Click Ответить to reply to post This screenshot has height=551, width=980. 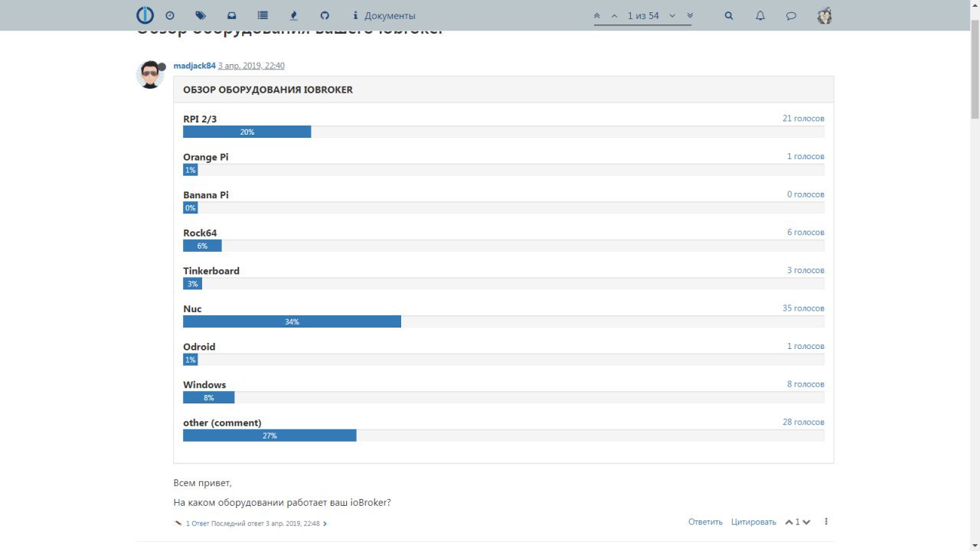pyautogui.click(x=705, y=522)
